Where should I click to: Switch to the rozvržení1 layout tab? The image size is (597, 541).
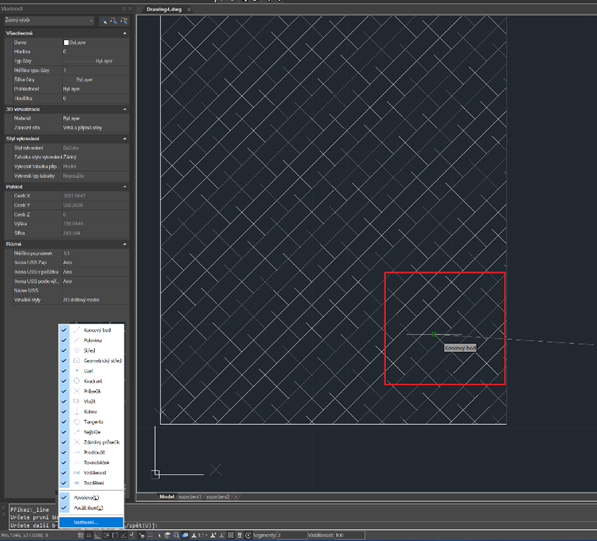coord(190,497)
